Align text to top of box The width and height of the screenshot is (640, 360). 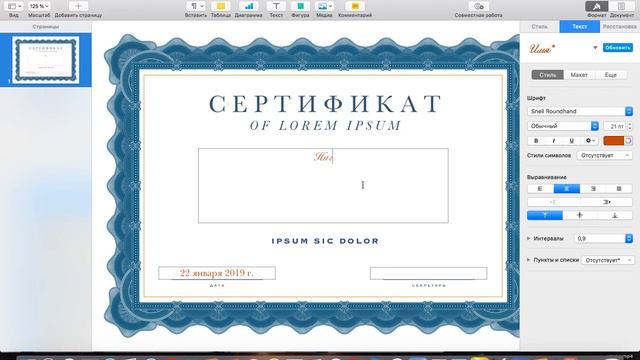[545, 216]
